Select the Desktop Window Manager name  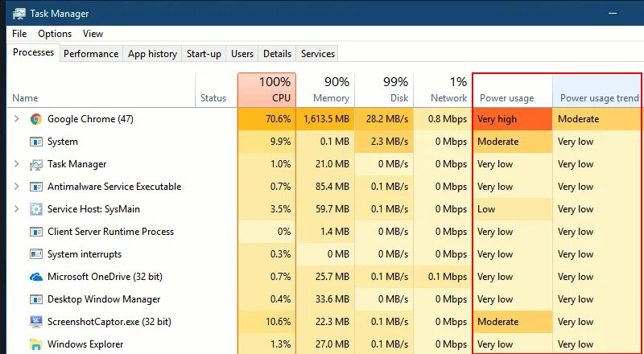pyautogui.click(x=104, y=299)
